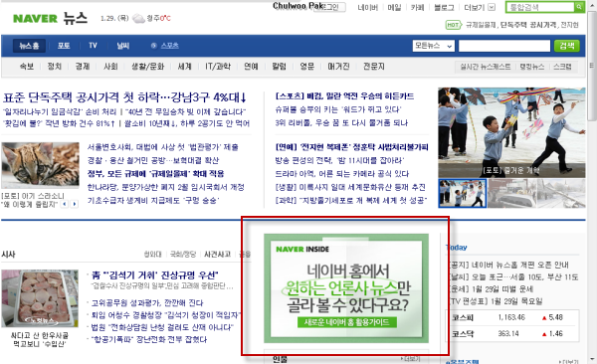
Task: Focus the 통합검색 field at top
Action: (x=540, y=7)
